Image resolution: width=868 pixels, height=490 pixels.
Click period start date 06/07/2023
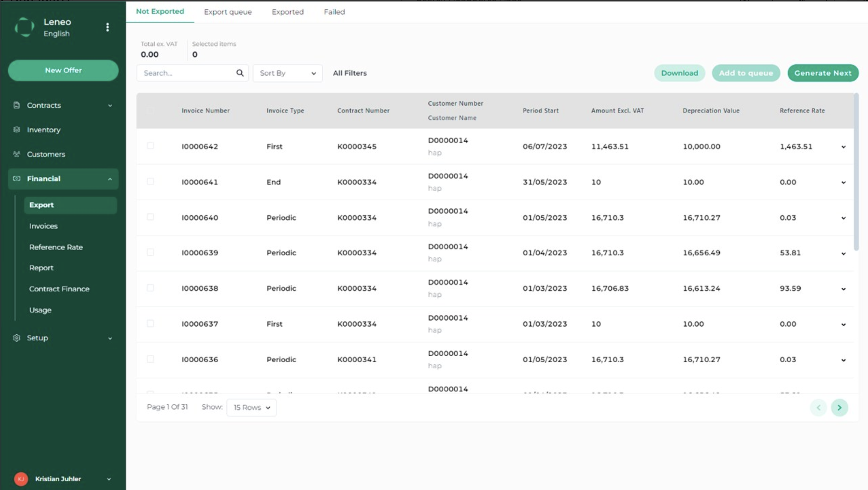click(x=545, y=146)
